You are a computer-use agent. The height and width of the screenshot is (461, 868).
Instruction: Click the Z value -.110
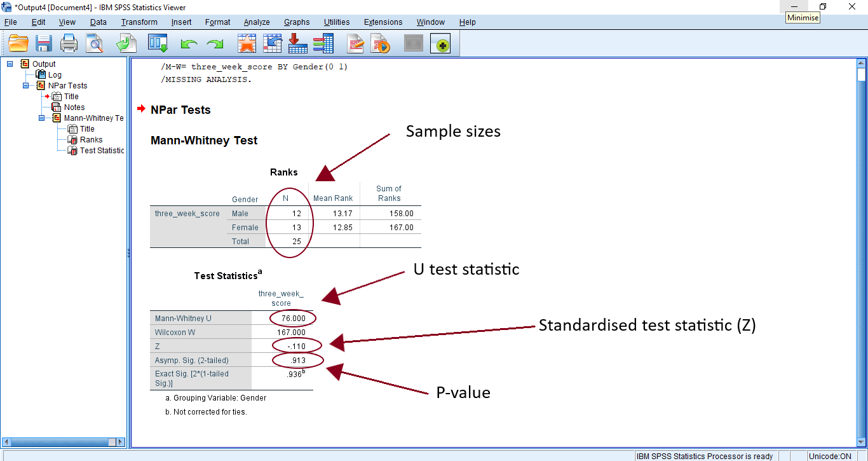[296, 346]
